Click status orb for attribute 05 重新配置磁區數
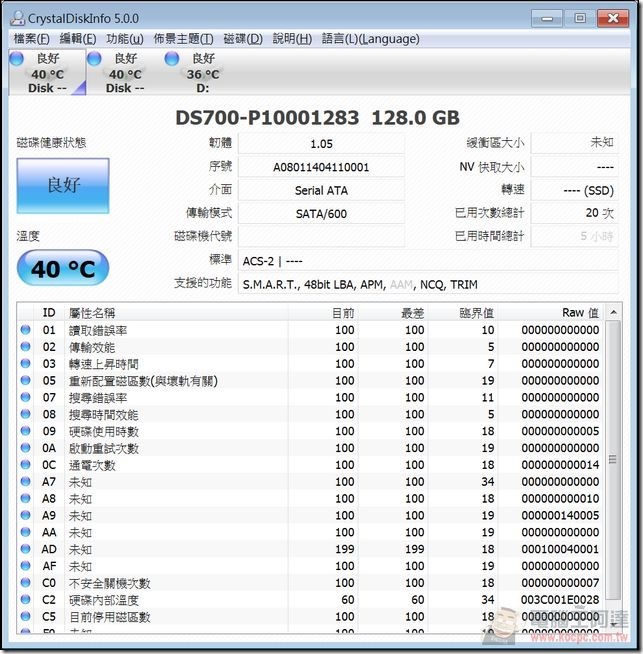This screenshot has height=654, width=643. click(x=25, y=380)
